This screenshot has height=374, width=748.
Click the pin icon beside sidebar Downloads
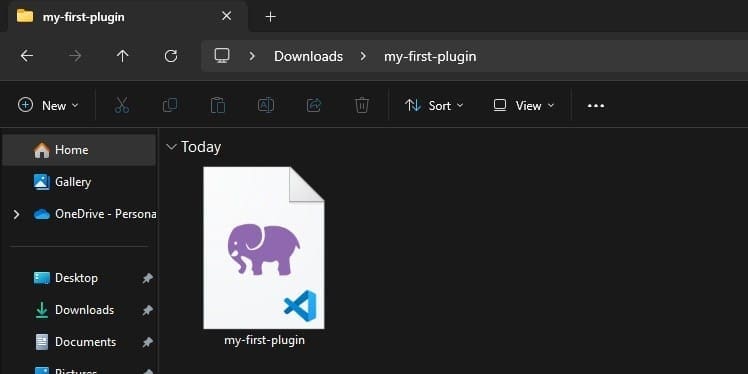click(x=148, y=311)
